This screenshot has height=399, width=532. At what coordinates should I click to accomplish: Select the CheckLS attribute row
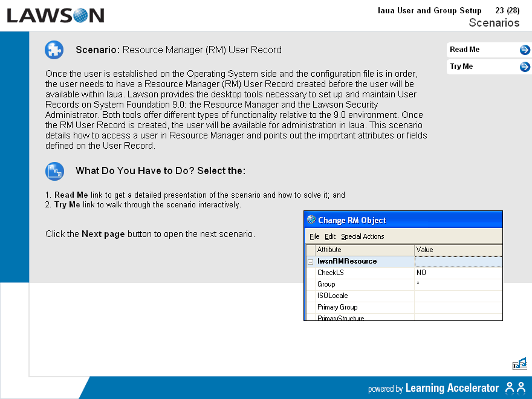click(x=404, y=273)
